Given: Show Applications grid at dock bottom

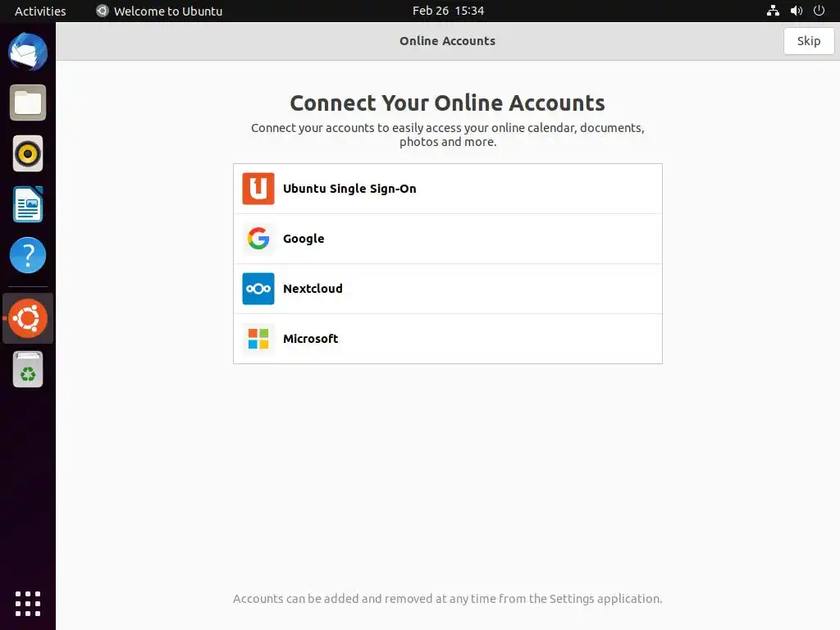Looking at the screenshot, I should 28,604.
